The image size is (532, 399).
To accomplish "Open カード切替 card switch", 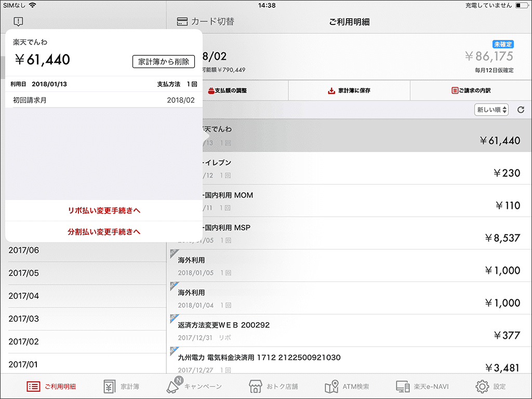I will [206, 22].
